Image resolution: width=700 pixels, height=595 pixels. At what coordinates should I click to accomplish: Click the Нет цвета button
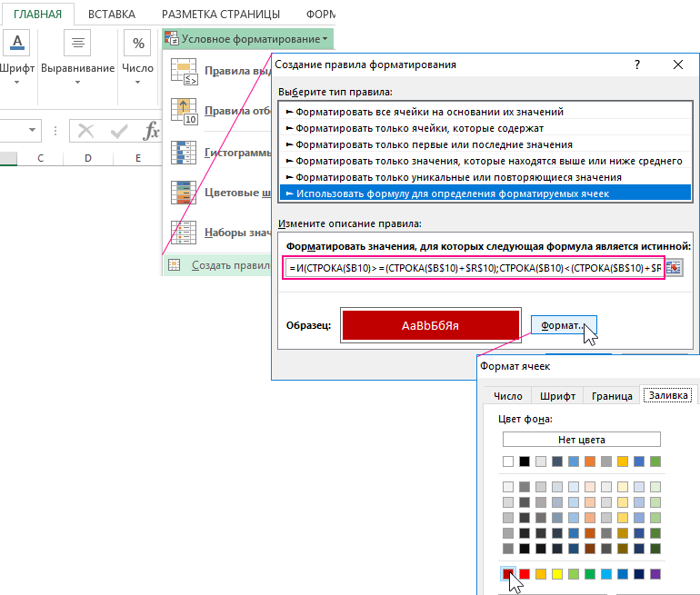tap(582, 439)
